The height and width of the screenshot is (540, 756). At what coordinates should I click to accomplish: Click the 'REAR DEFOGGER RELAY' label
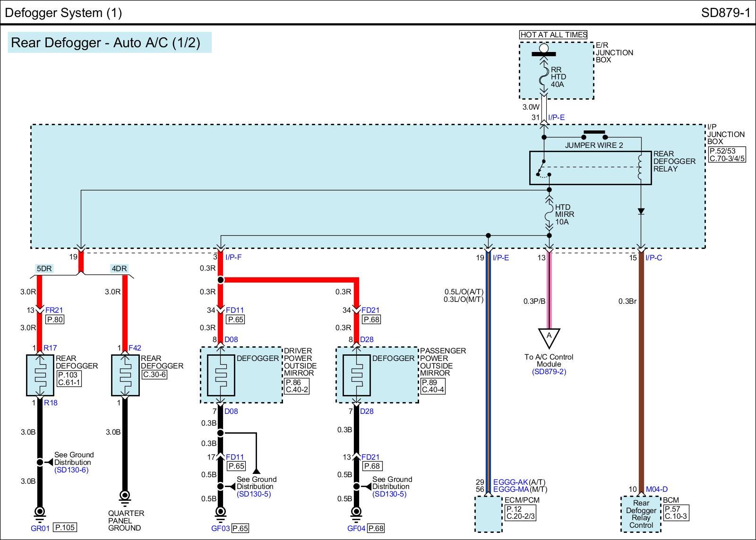tap(674, 161)
